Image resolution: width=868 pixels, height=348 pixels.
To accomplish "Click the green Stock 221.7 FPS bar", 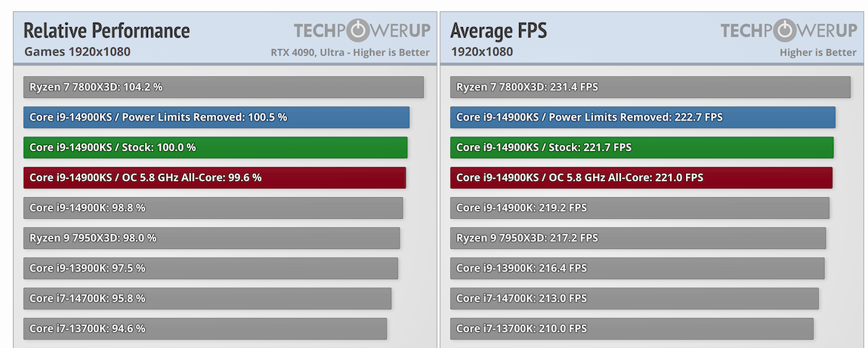I will [642, 148].
